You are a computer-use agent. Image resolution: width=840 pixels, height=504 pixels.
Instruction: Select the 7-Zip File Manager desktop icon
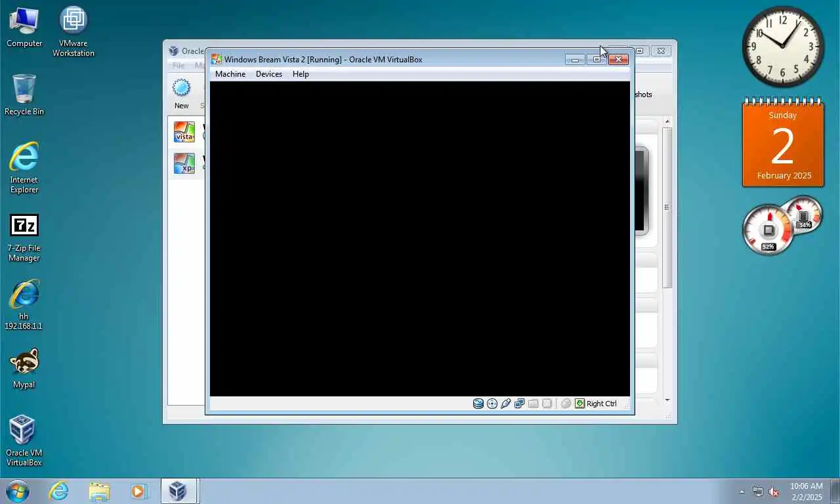point(24,238)
